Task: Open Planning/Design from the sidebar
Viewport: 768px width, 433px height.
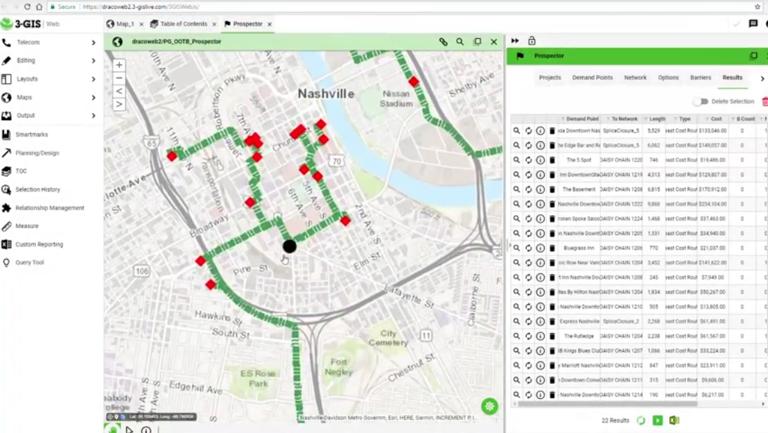Action: point(37,153)
